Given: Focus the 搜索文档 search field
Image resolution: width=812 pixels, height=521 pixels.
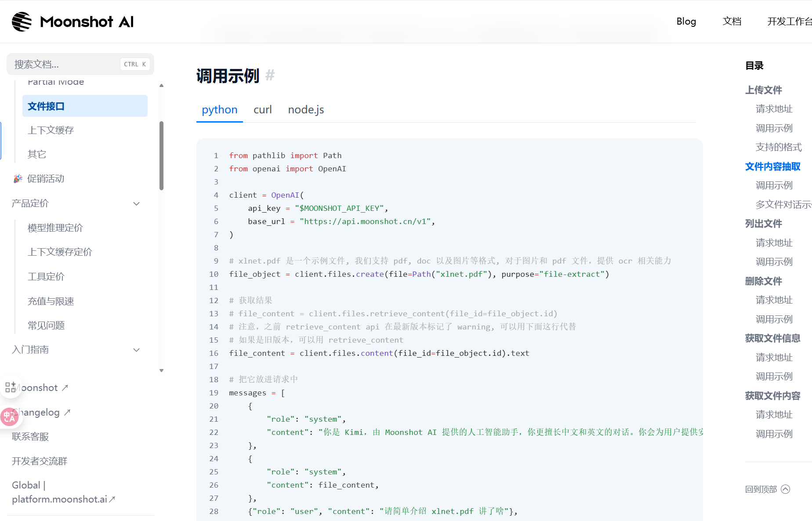Looking at the screenshot, I should 80,64.
